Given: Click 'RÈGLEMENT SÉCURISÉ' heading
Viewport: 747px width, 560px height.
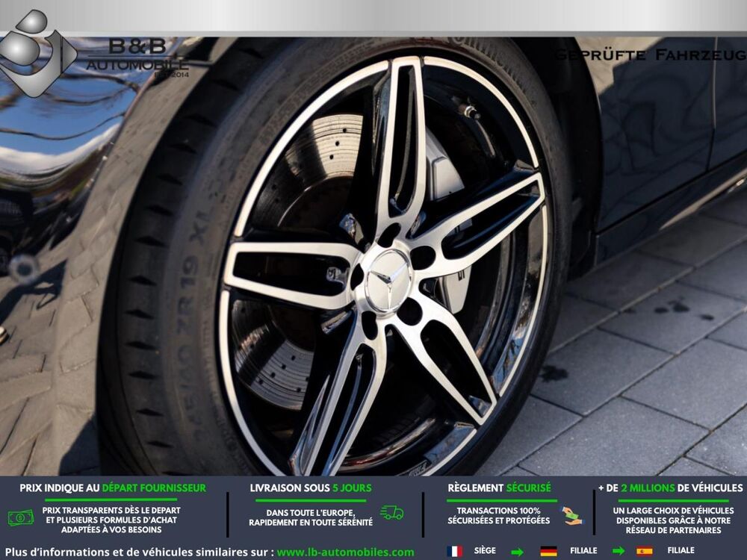Looking at the screenshot, I should click(499, 488).
